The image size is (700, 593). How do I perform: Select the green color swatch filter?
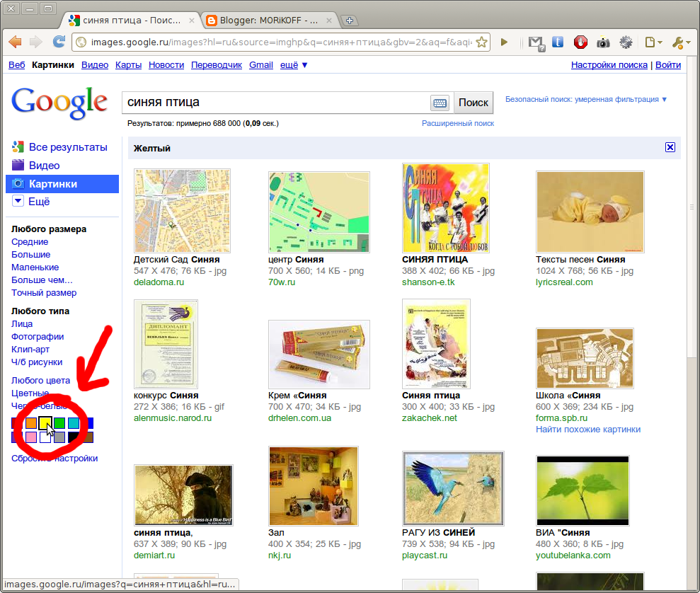[59, 422]
